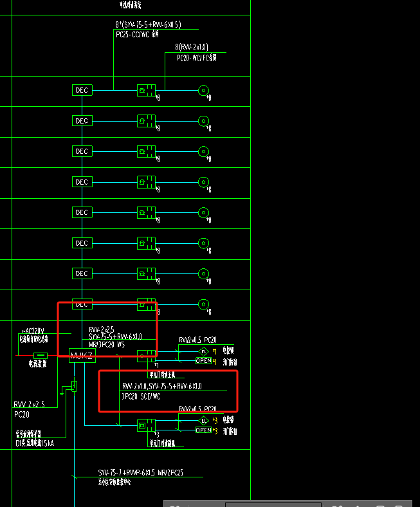Select the RVV 2x2.5 label at lower left
This screenshot has width=420, height=507.
pyautogui.click(x=29, y=404)
